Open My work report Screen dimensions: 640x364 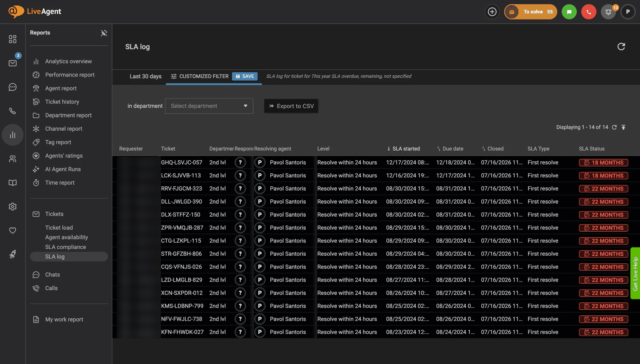point(64,320)
